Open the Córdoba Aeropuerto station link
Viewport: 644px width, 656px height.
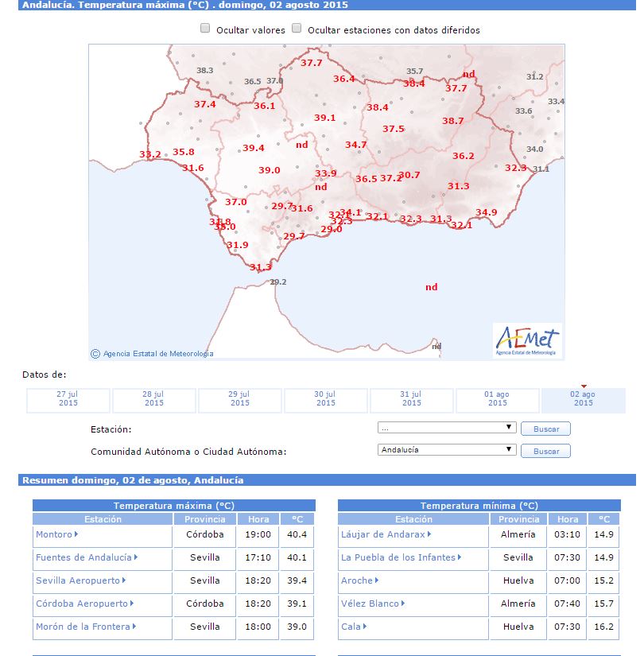coord(81,604)
